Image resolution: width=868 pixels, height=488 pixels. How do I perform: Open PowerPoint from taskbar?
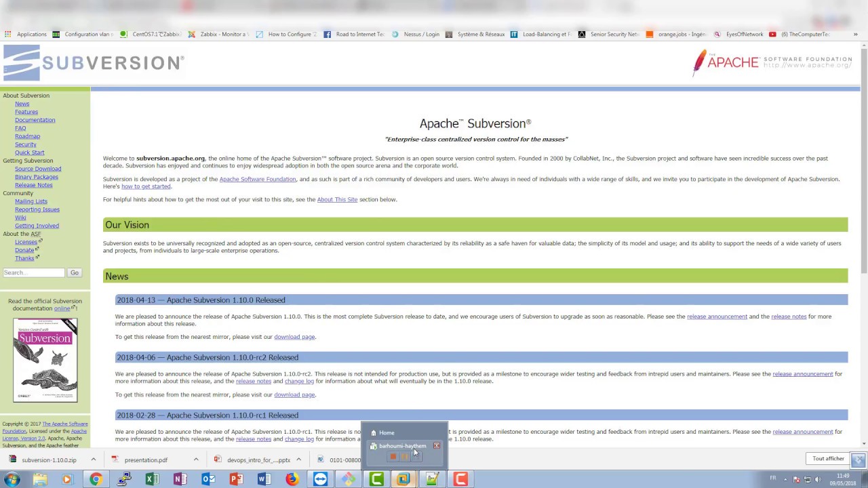(236, 479)
